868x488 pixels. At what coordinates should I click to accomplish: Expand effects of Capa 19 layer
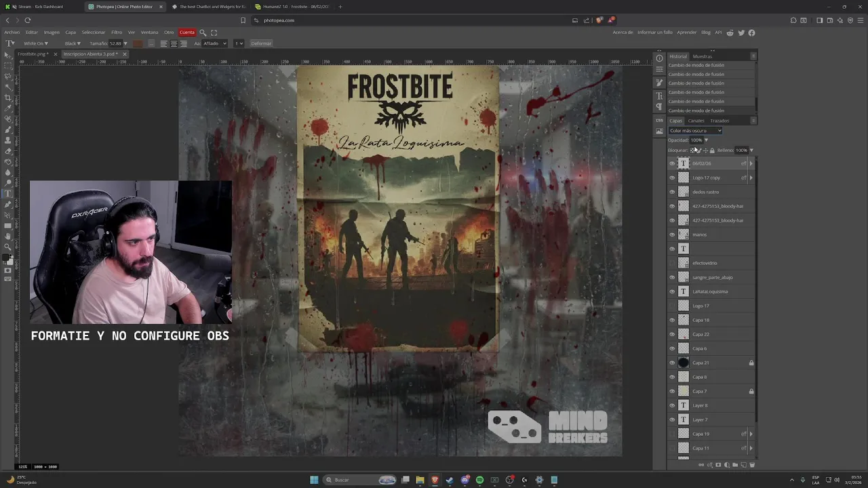click(751, 434)
